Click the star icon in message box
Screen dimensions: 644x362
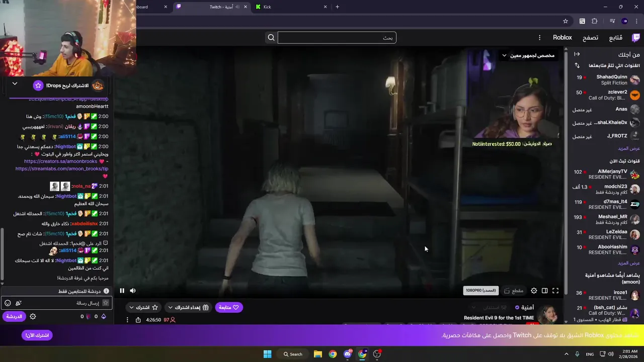[105, 303]
